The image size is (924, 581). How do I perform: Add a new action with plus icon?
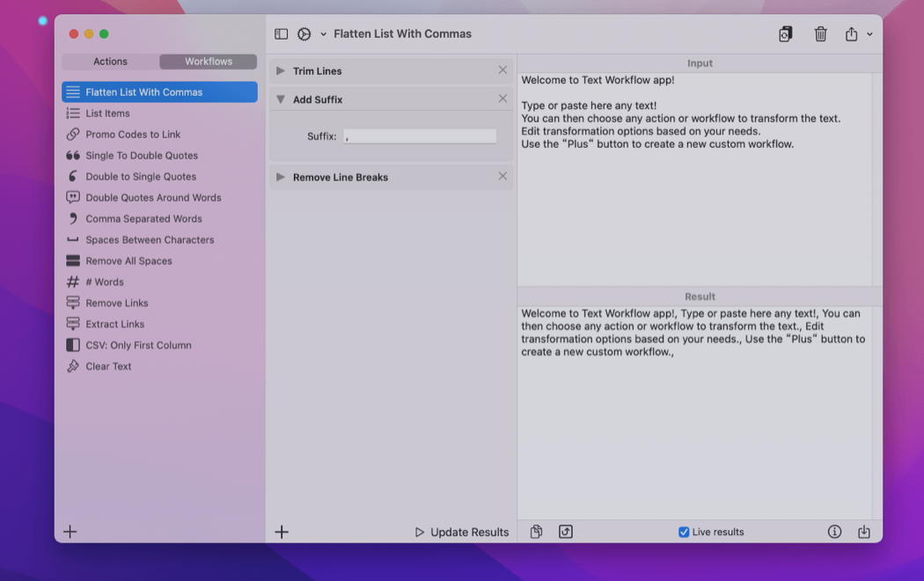282,532
